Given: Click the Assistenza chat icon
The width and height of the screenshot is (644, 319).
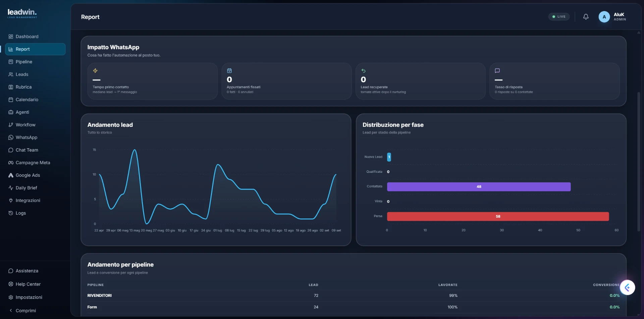Looking at the screenshot, I should click(11, 271).
